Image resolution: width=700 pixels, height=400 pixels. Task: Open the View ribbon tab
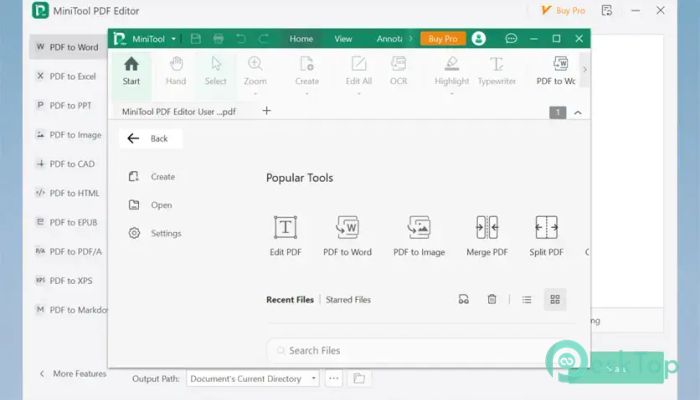[343, 39]
